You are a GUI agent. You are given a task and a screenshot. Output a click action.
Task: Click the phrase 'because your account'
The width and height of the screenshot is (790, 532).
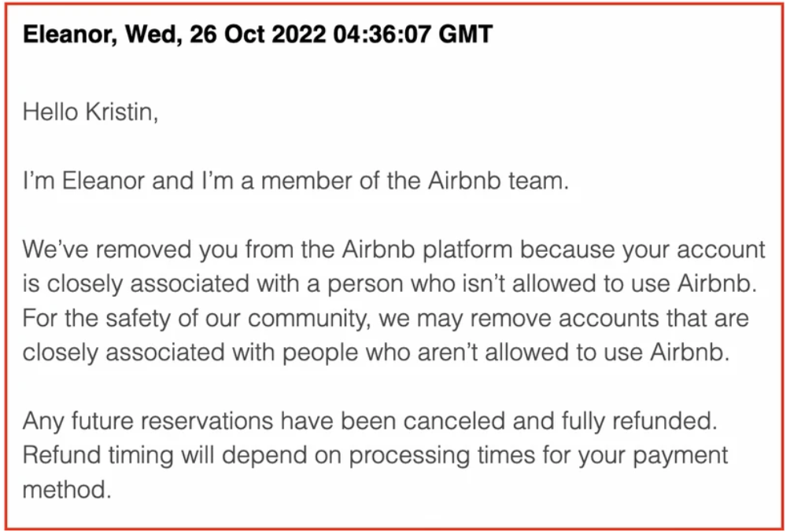642,249
